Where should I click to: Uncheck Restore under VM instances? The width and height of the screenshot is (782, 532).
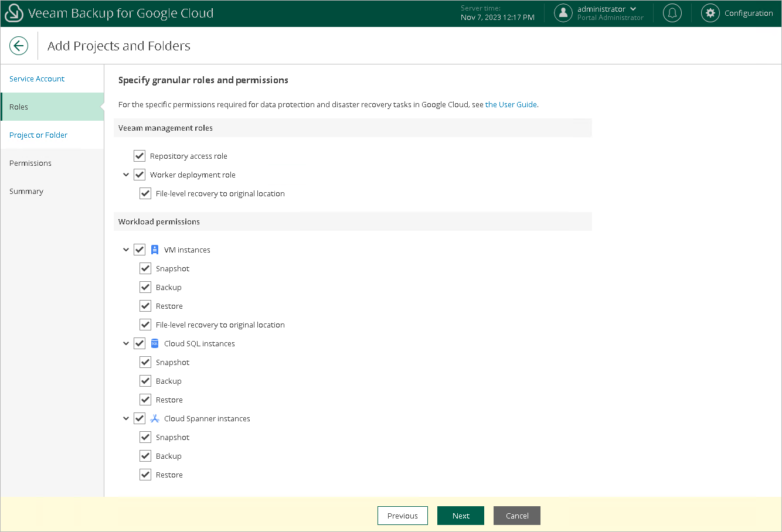click(145, 306)
